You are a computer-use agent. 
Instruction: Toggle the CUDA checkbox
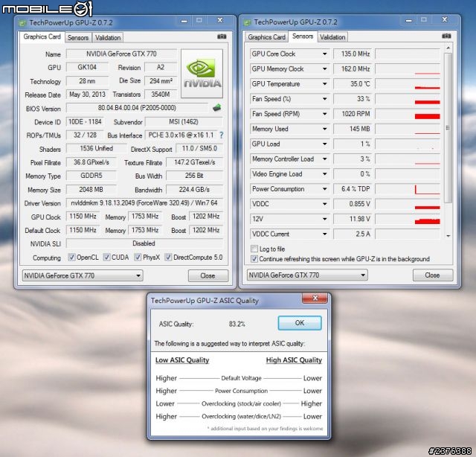pyautogui.click(x=106, y=257)
